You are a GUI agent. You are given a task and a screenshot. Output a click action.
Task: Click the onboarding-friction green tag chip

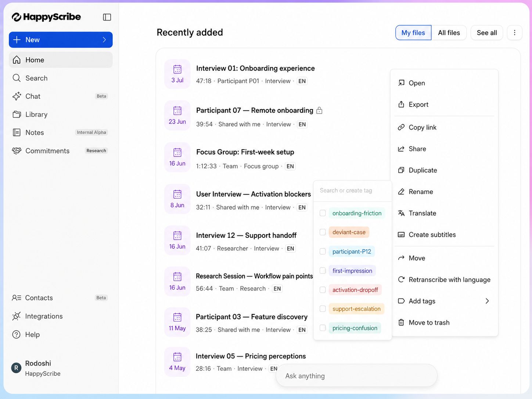click(x=357, y=213)
